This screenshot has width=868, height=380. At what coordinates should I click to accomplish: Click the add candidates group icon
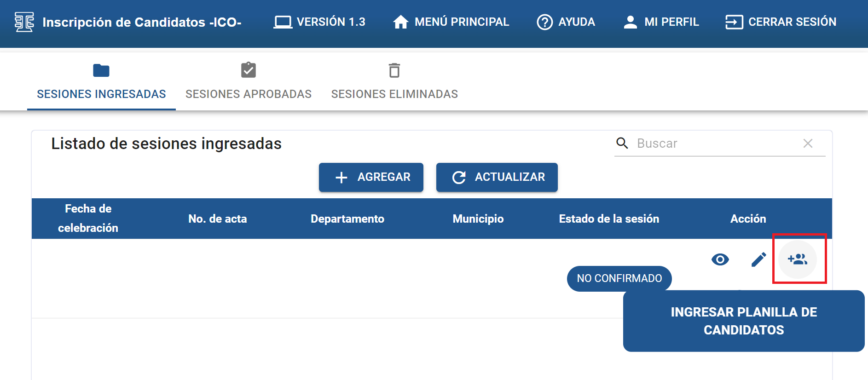(798, 259)
